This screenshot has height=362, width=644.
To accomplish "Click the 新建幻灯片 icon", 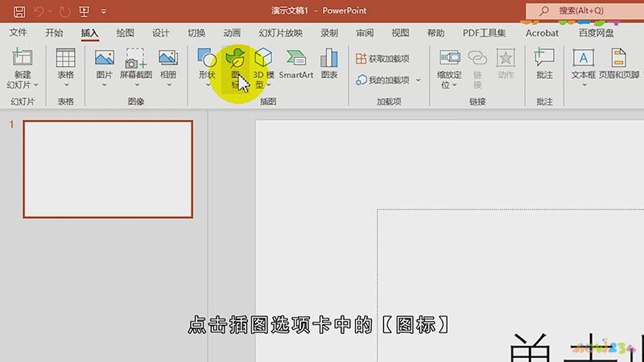I will pos(23,57).
